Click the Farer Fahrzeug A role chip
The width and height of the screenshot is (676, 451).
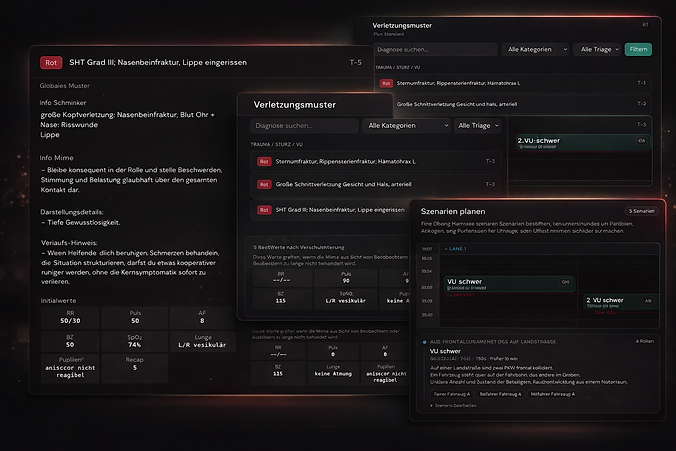coord(452,394)
